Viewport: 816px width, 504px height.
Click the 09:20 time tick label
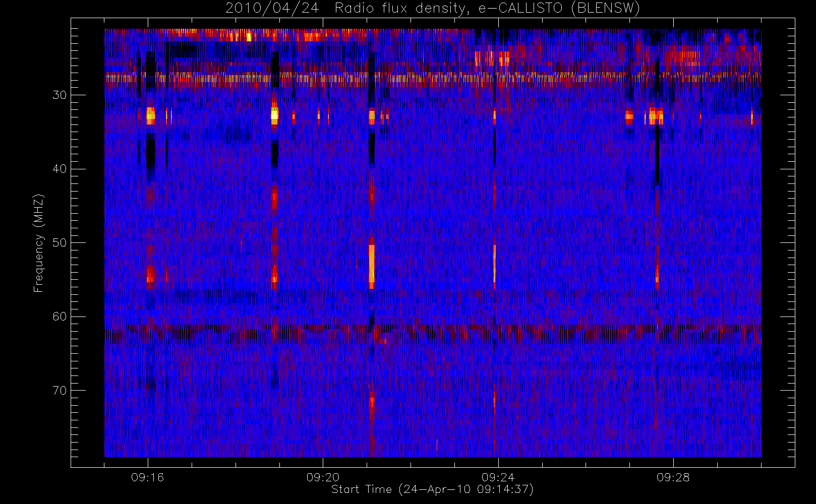tap(323, 477)
